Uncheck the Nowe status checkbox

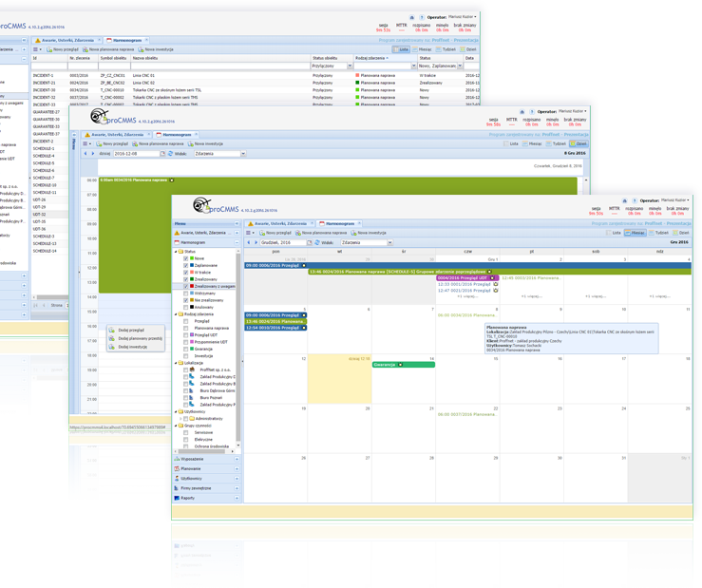click(x=186, y=259)
